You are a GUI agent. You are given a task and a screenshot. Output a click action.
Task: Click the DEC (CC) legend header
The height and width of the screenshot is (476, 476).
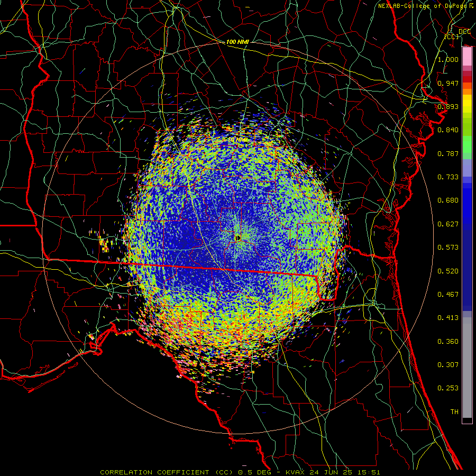pos(458,34)
